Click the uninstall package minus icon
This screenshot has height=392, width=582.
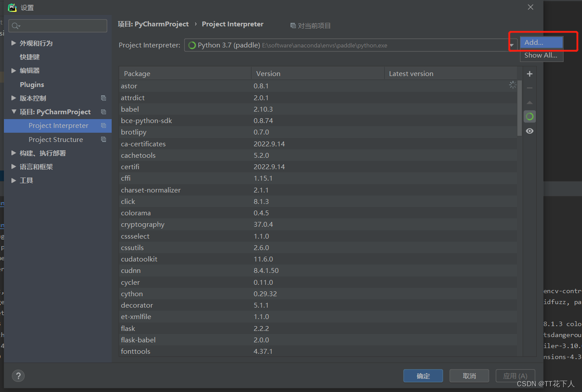click(x=530, y=88)
